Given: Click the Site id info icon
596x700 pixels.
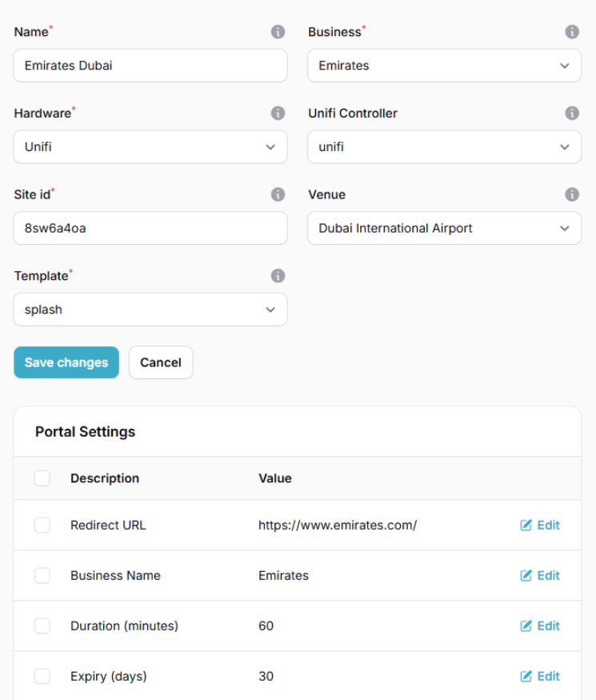Looking at the screenshot, I should coord(278,194).
